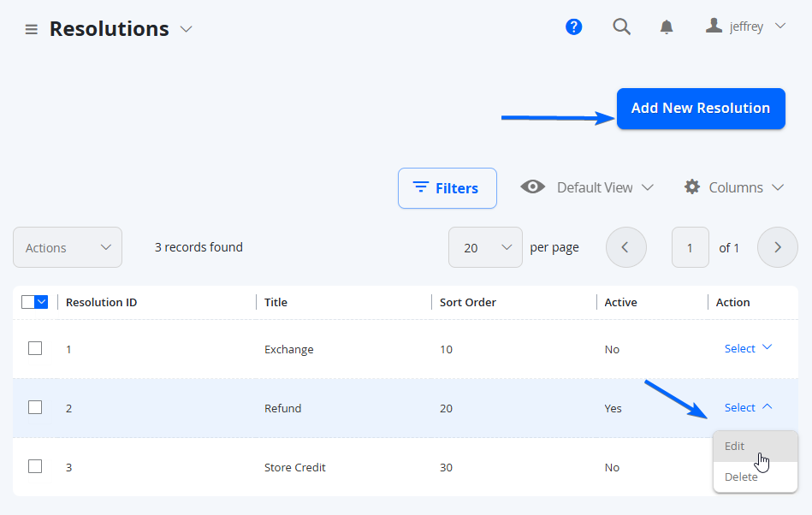The height and width of the screenshot is (515, 812).
Task: Click sort order value 30
Action: [446, 467]
